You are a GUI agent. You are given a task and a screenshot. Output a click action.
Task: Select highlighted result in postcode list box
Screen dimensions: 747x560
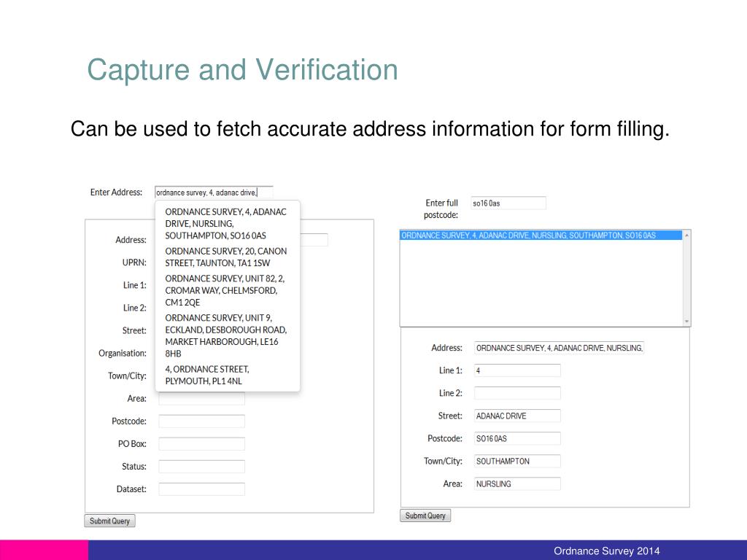541,236
